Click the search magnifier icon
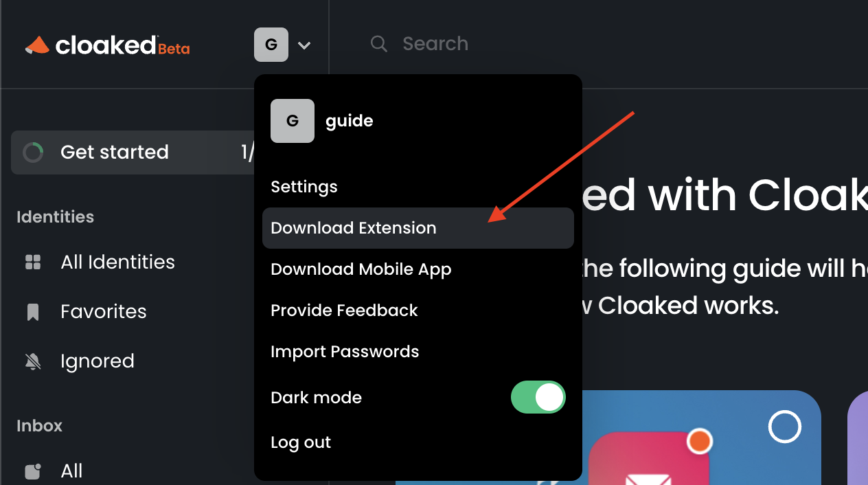This screenshot has width=868, height=485. (378, 44)
